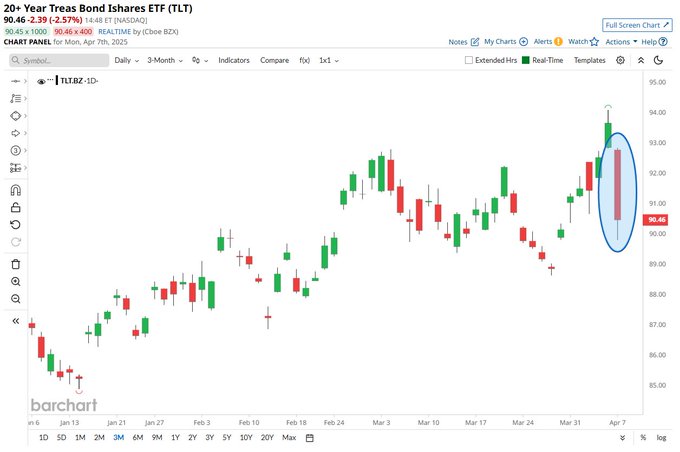Open the measurement tools icon

[x=16, y=168]
